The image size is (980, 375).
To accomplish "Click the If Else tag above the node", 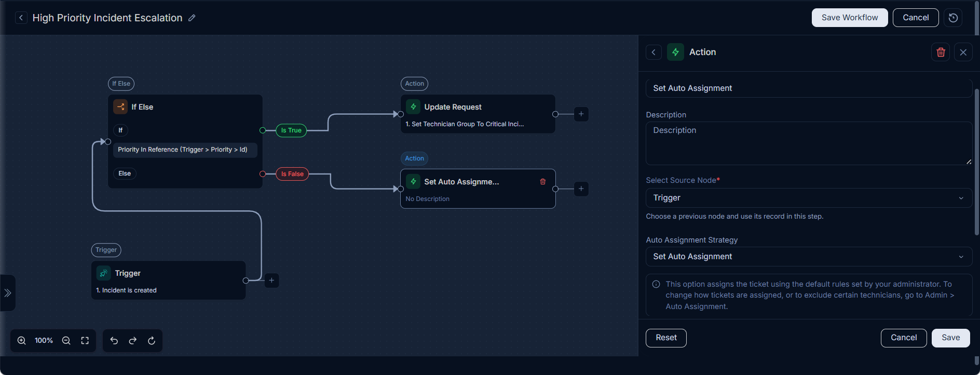I will click(x=121, y=84).
